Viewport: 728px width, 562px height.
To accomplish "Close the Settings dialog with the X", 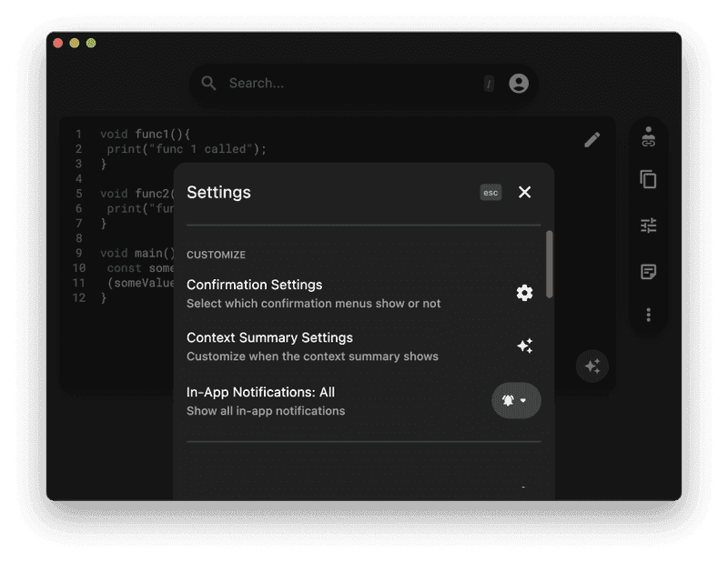I will [524, 192].
